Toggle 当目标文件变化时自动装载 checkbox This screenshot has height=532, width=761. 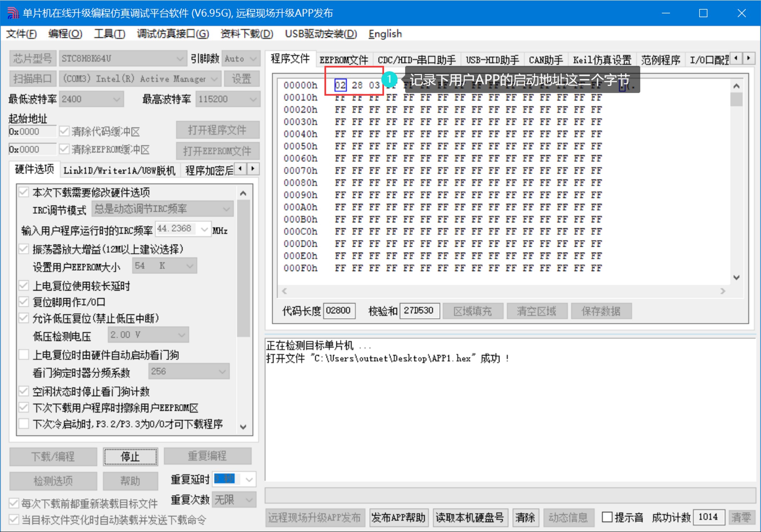(x=14, y=520)
